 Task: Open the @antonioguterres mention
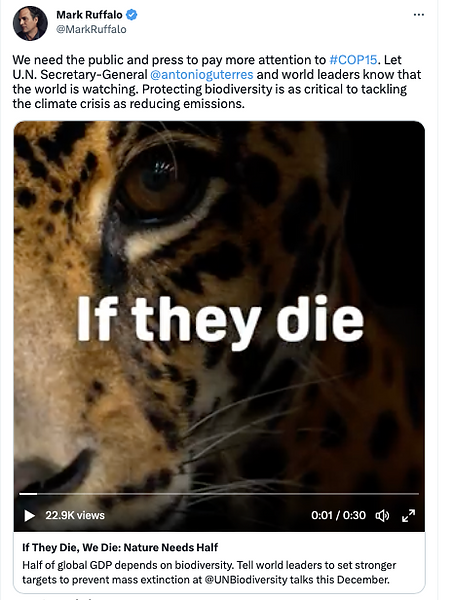point(202,74)
